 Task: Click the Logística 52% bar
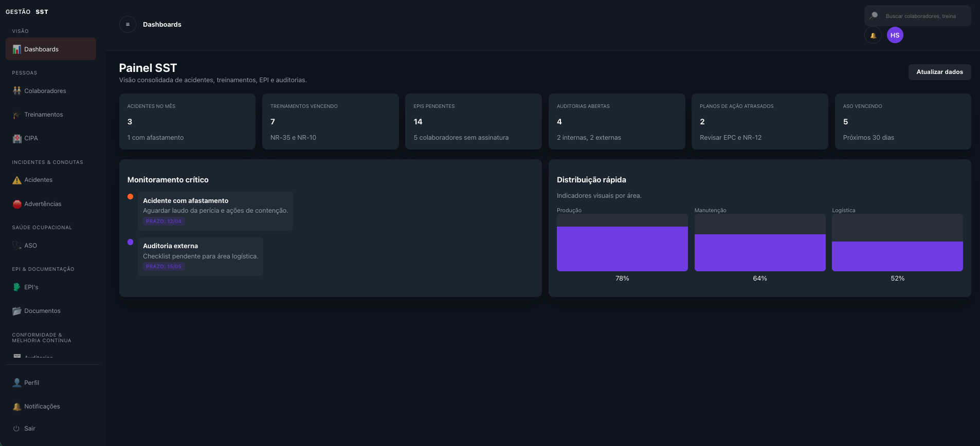(x=897, y=256)
